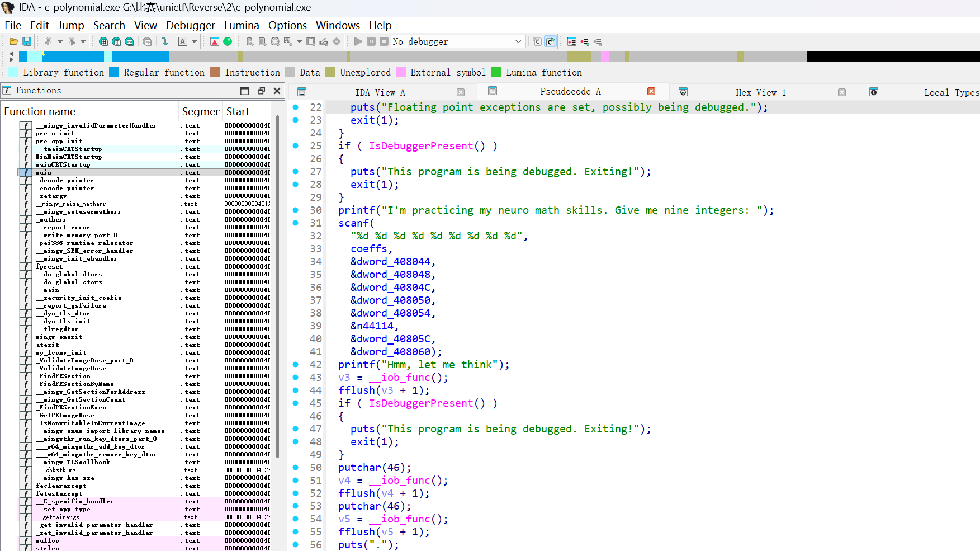The image size is (980, 551).
Task: Toggle breakpoint dot on line 30
Action: pos(296,210)
